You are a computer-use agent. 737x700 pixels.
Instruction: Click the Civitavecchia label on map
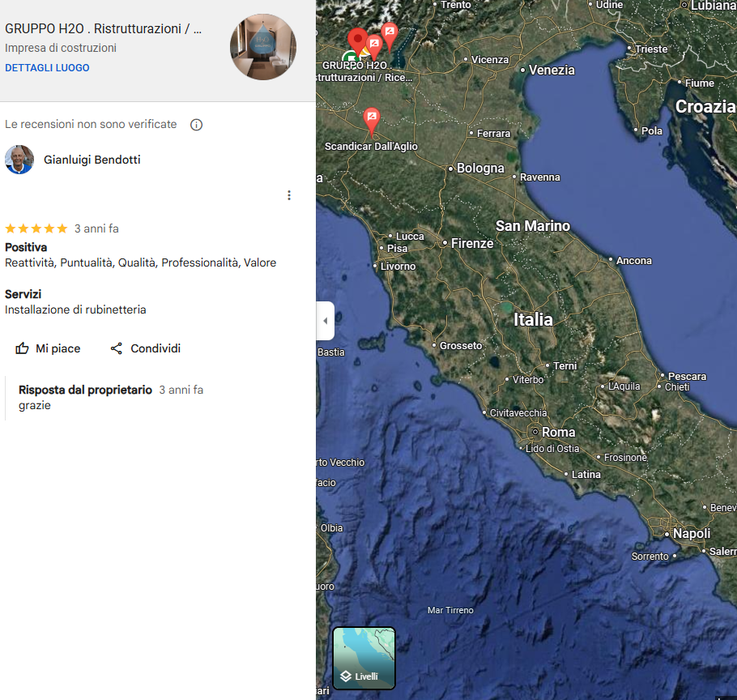click(518, 412)
